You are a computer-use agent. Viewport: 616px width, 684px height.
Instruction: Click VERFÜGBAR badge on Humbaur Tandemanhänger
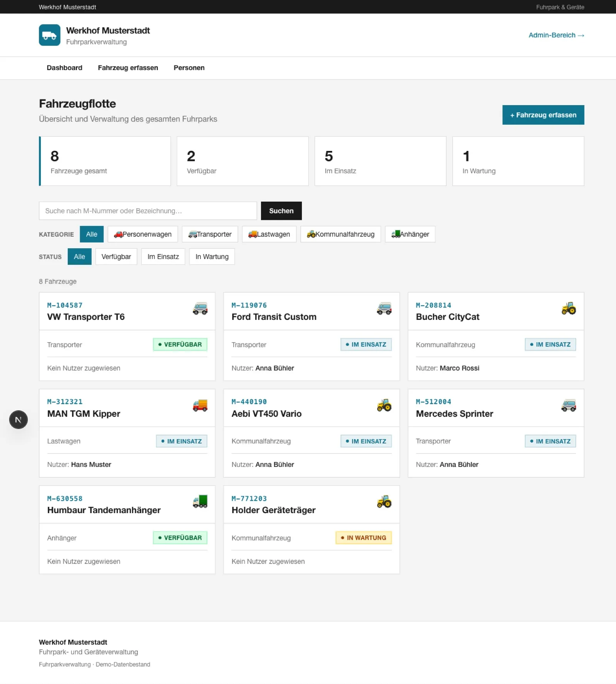[180, 538]
